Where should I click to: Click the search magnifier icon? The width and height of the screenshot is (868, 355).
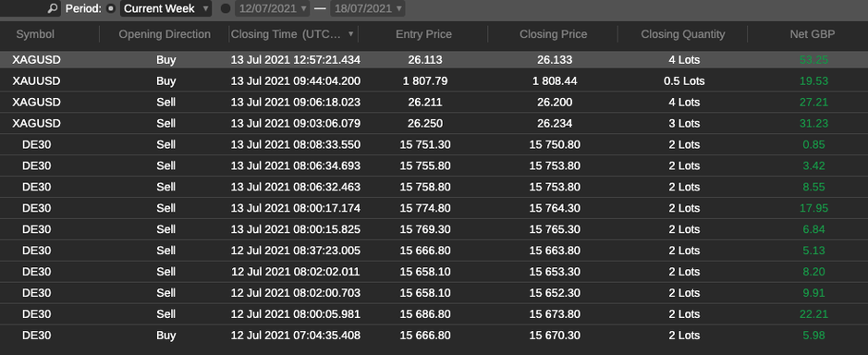(53, 8)
